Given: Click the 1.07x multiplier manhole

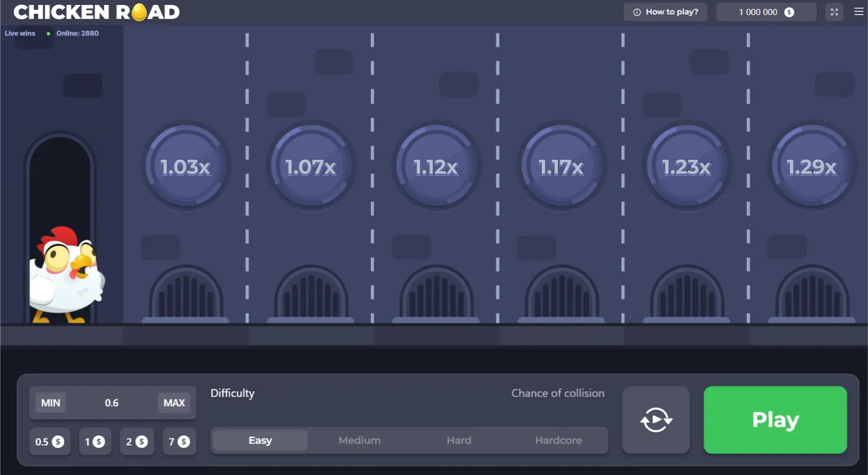Looking at the screenshot, I should point(311,166).
